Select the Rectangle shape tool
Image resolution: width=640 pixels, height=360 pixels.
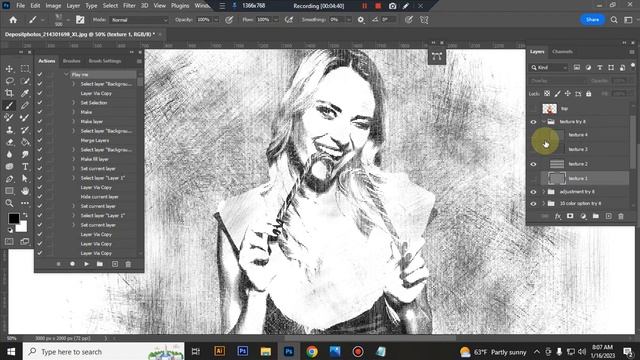click(x=9, y=191)
